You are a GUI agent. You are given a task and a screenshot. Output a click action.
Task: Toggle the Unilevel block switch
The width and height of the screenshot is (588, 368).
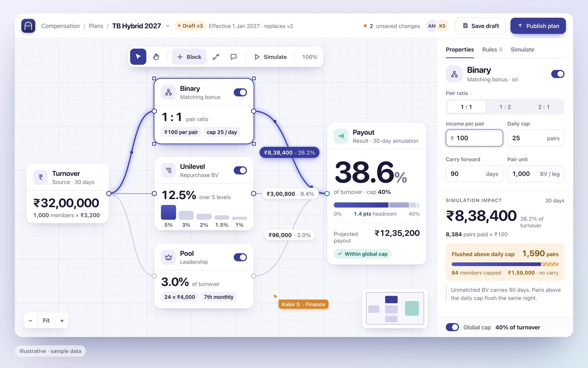point(240,170)
